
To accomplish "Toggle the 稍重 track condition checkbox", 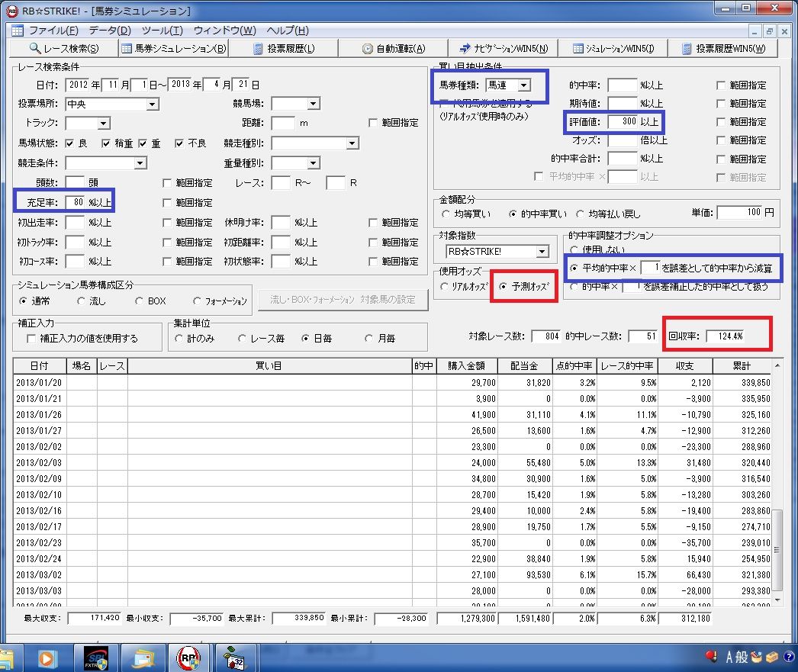I will (x=106, y=143).
